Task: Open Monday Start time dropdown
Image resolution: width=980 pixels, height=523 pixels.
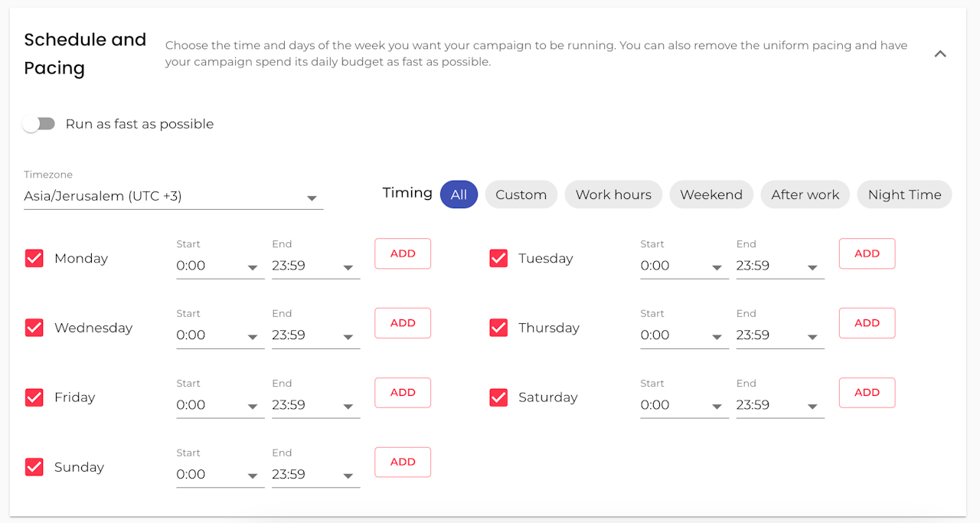Action: point(220,266)
